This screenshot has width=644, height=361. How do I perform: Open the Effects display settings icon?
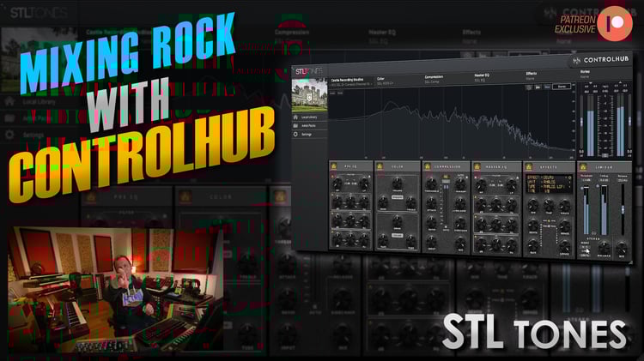pyautogui.click(x=570, y=177)
